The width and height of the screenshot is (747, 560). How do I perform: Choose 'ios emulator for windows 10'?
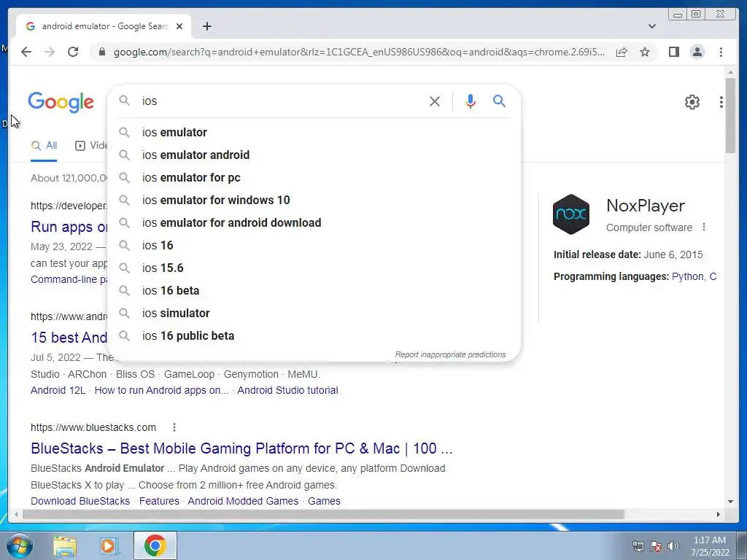314,200
